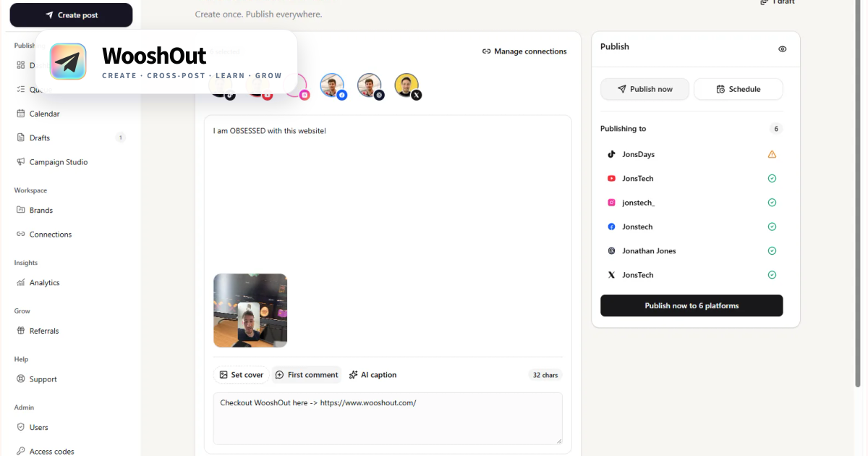Click inside the post text area
Image resolution: width=868 pixels, height=456 pixels.
(x=388, y=195)
